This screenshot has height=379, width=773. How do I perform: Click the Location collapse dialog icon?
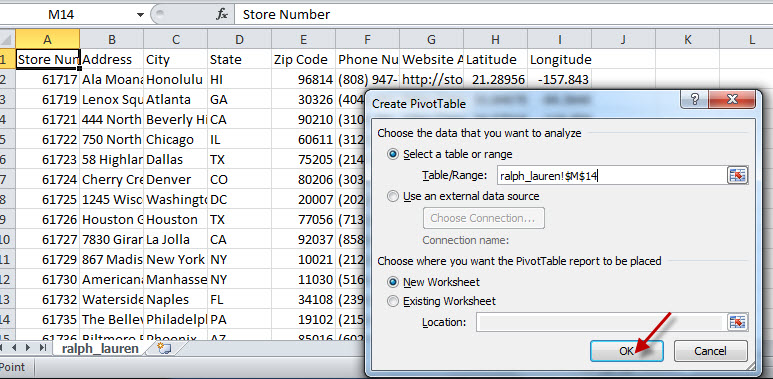tap(738, 322)
